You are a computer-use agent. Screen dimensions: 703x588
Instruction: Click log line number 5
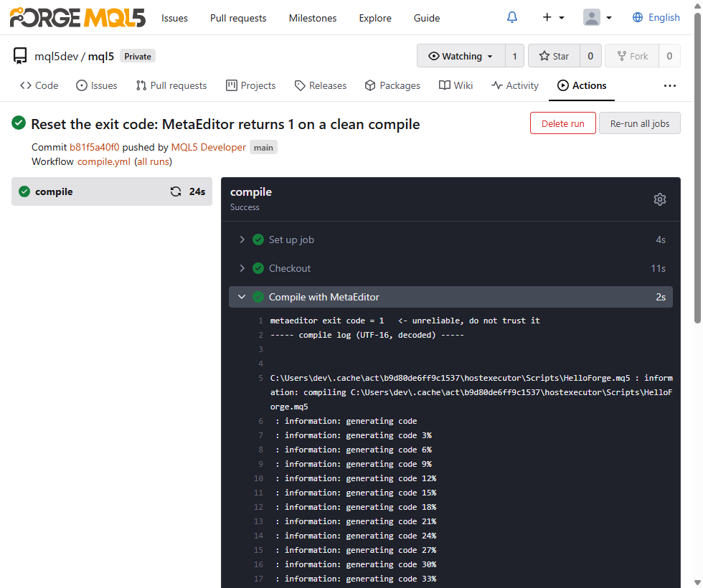click(x=260, y=378)
